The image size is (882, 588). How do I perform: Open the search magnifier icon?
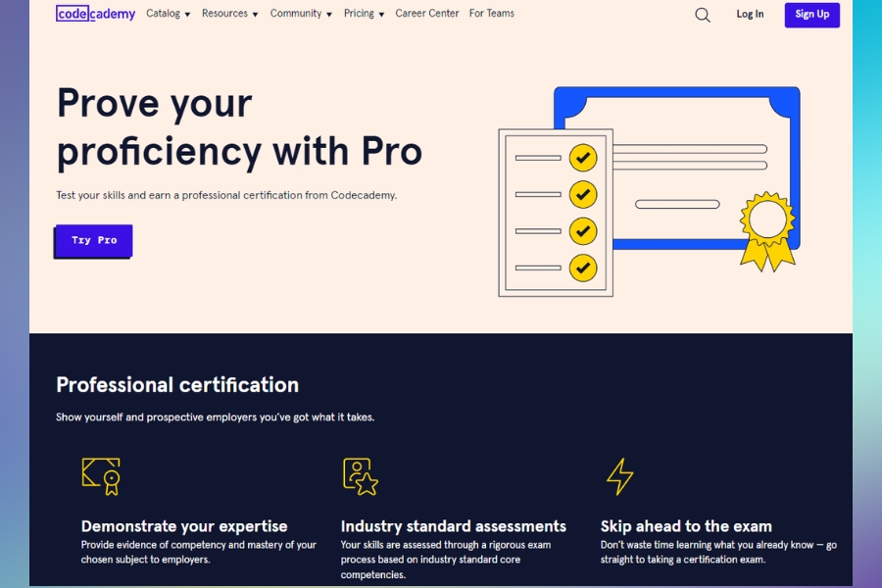point(703,15)
